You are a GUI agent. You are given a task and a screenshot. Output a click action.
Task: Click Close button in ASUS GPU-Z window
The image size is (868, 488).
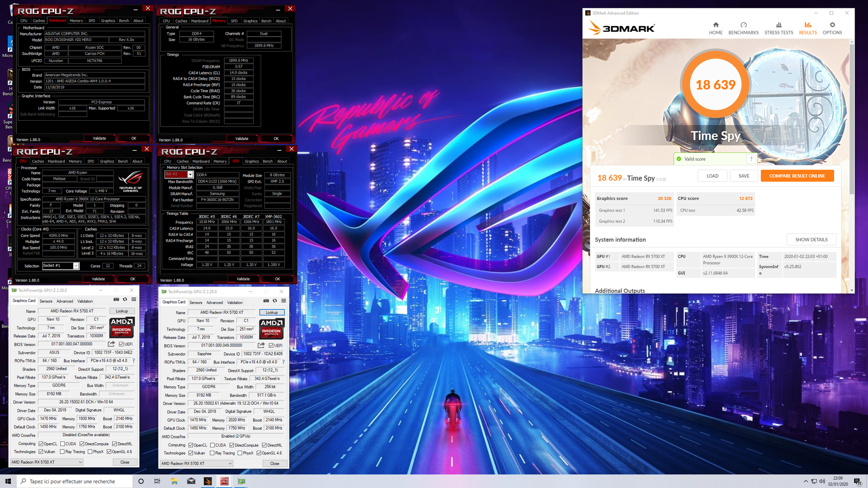point(125,462)
